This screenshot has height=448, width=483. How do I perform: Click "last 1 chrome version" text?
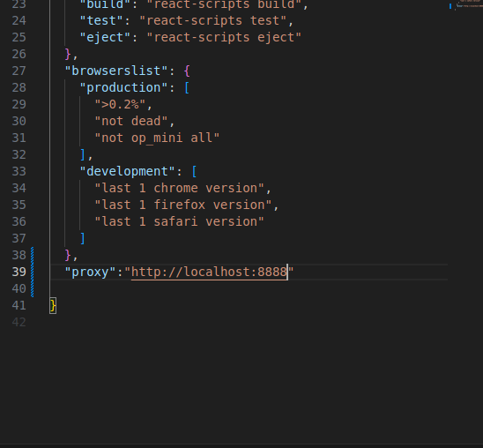(179, 188)
